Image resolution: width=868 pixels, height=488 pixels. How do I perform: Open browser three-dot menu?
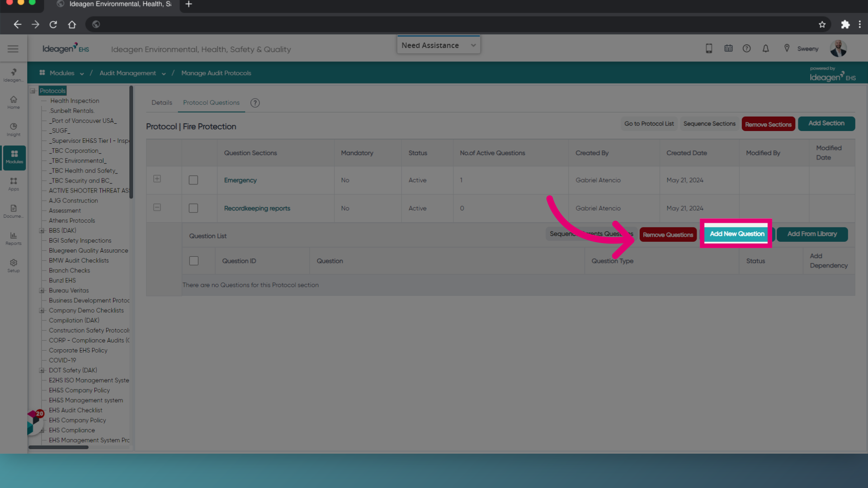860,24
